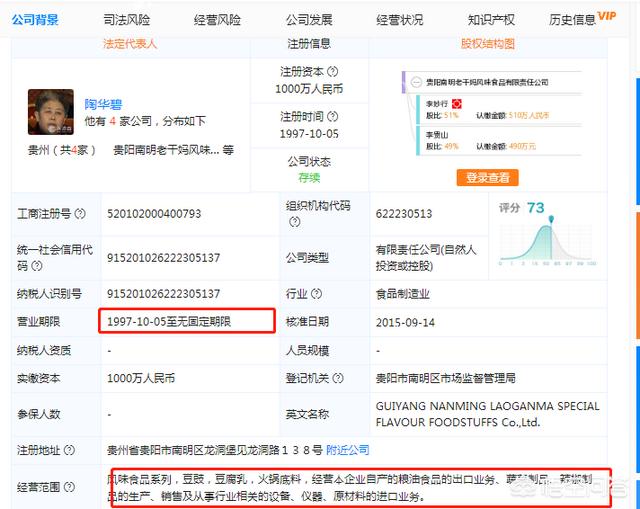Select organization code 622230513

click(404, 213)
